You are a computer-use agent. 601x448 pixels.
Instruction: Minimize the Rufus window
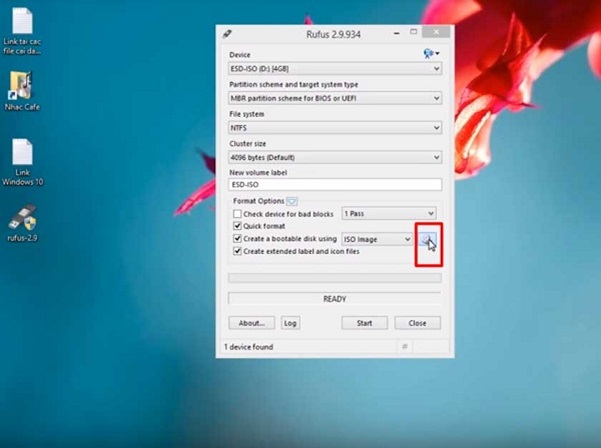point(397,33)
